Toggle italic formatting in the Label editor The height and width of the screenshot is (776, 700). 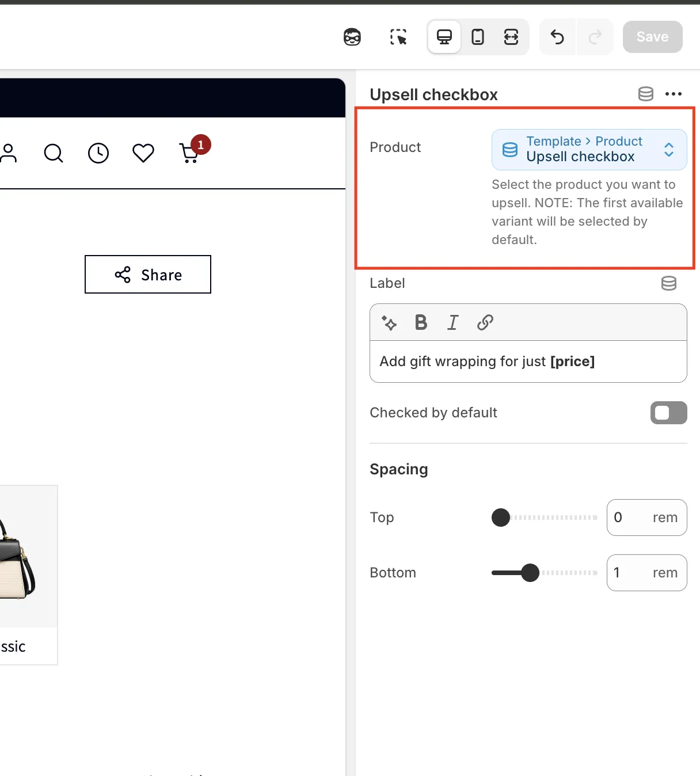click(453, 323)
